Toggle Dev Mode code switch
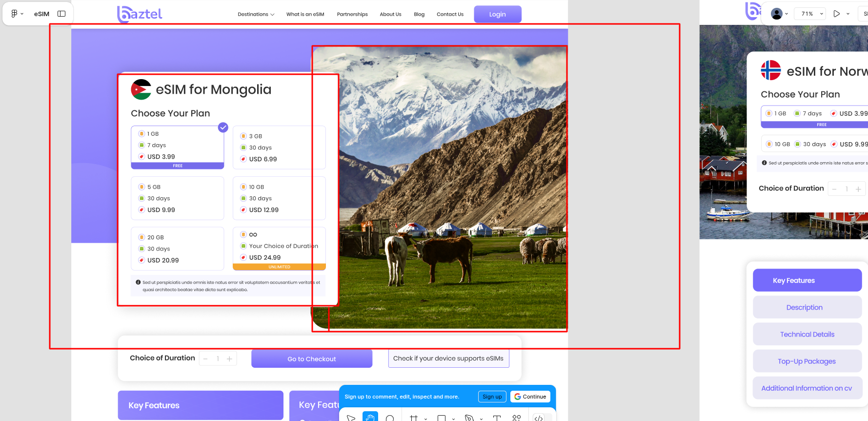The width and height of the screenshot is (868, 421). click(x=539, y=418)
